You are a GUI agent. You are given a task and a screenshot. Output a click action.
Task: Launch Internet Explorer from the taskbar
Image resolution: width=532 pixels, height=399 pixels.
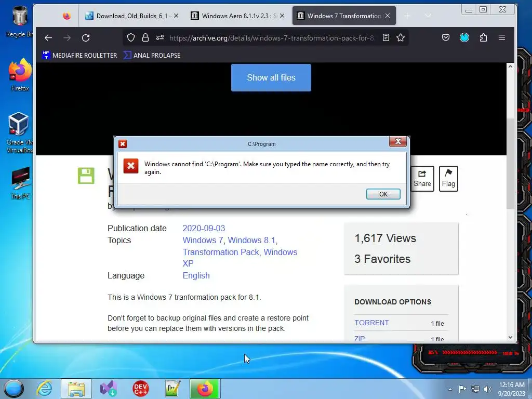[45, 389]
